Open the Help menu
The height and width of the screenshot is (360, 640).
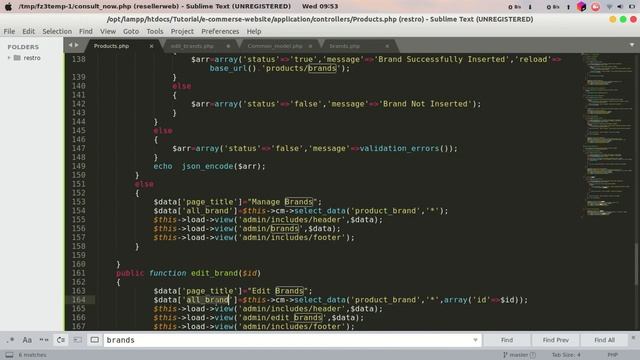point(253,31)
